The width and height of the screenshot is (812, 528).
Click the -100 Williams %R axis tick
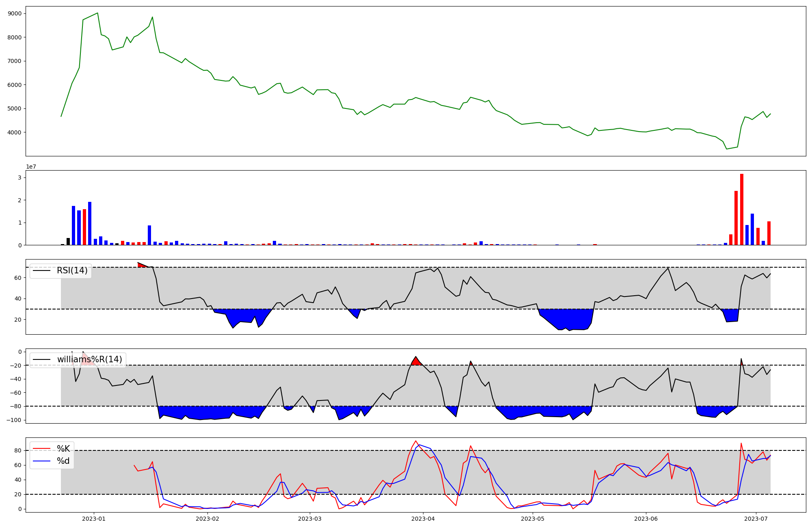pyautogui.click(x=13, y=420)
